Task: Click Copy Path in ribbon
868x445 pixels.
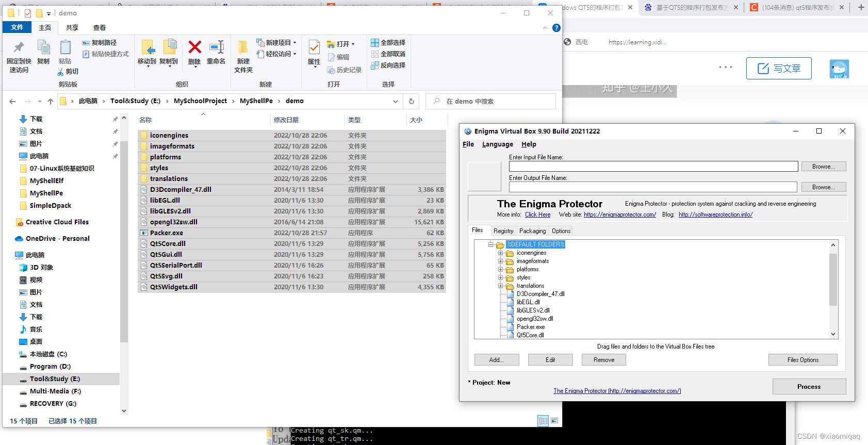Action: pyautogui.click(x=100, y=43)
